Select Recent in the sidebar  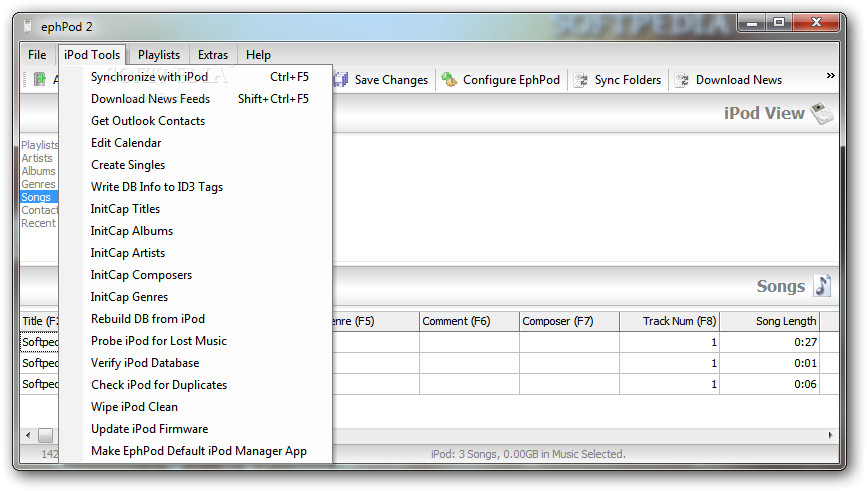click(38, 223)
